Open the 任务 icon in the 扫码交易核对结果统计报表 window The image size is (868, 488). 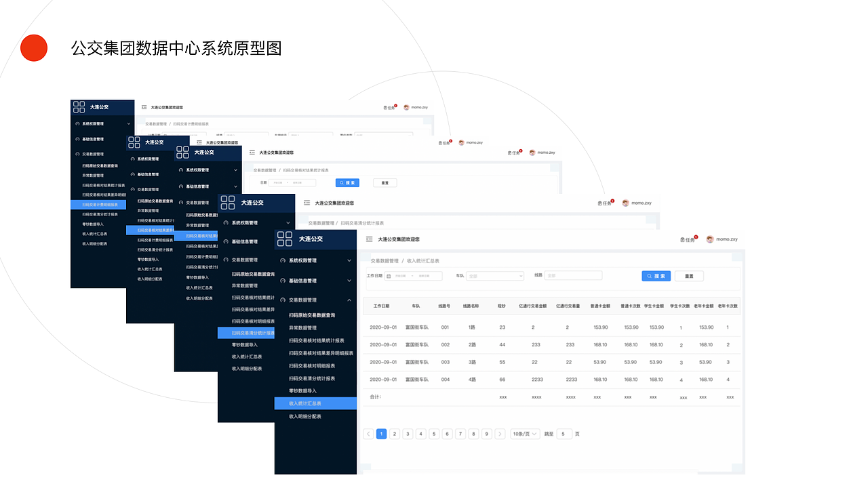515,152
